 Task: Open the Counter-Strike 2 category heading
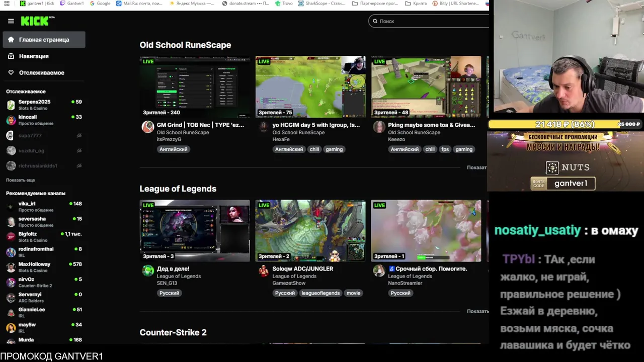tap(173, 332)
